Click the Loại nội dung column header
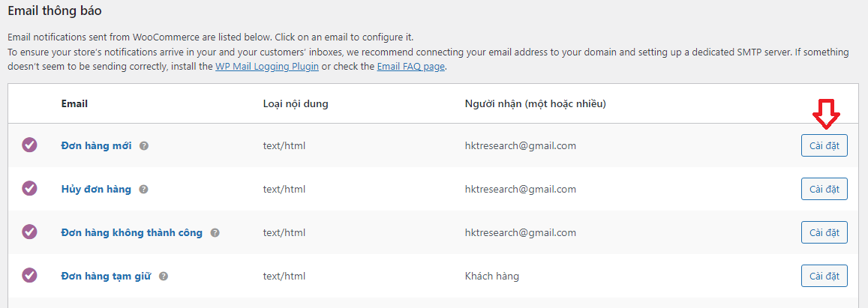868x308 pixels. [296, 104]
